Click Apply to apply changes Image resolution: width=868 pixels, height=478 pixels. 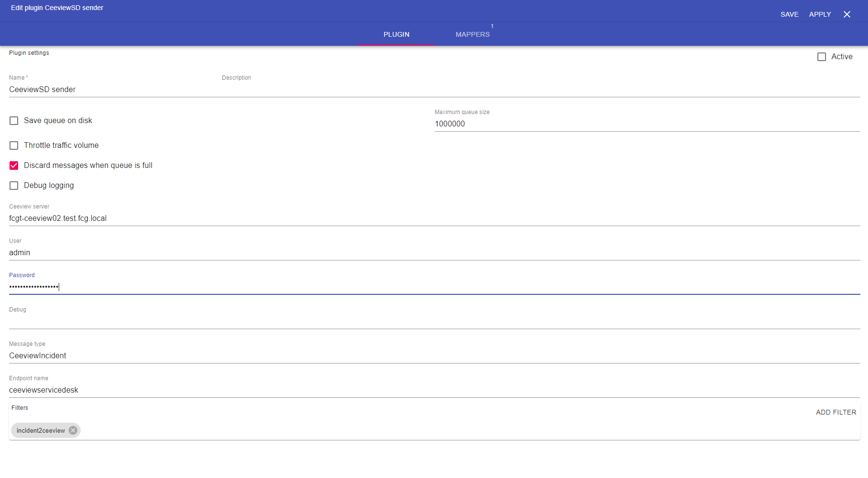pos(820,14)
